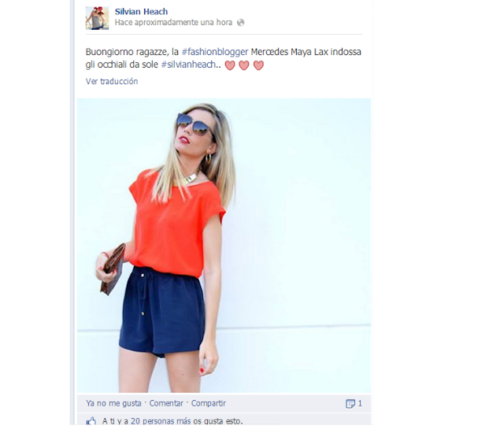504x426 pixels.
Task: Open the post timestamp 'Hace aproximadamente una hora'
Action: 173,23
